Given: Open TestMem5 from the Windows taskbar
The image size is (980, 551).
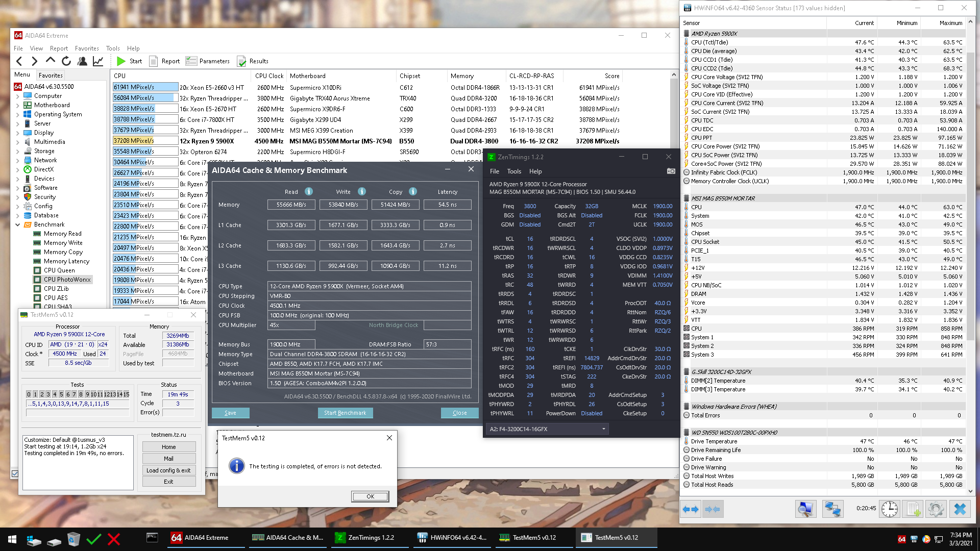Looking at the screenshot, I should coord(529,538).
